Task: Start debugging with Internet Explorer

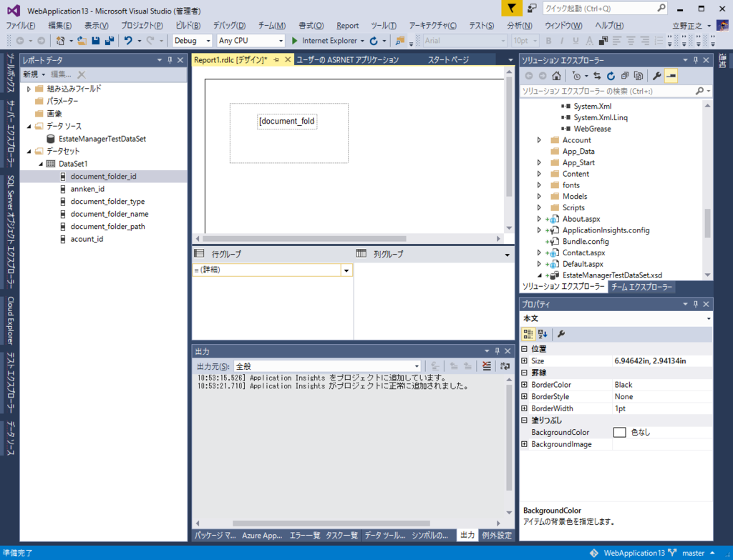Action: (x=324, y=41)
